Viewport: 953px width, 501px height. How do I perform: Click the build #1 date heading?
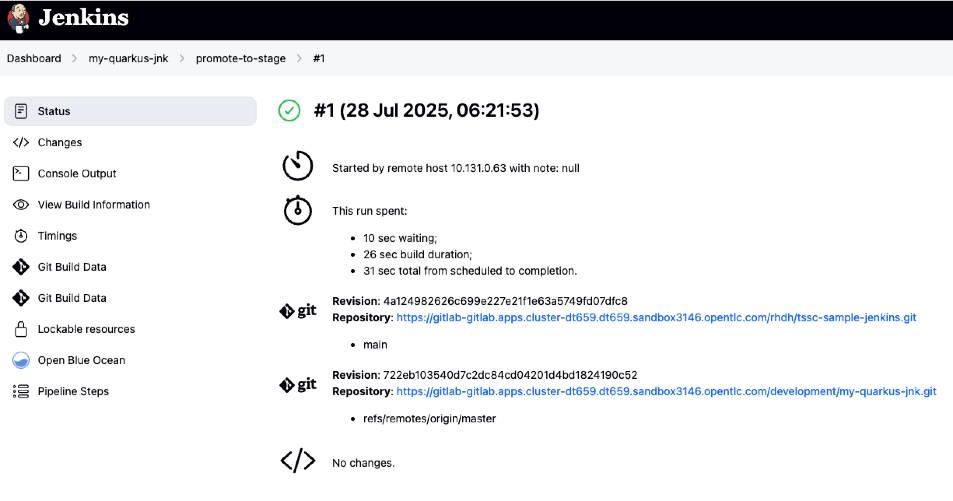(x=426, y=111)
